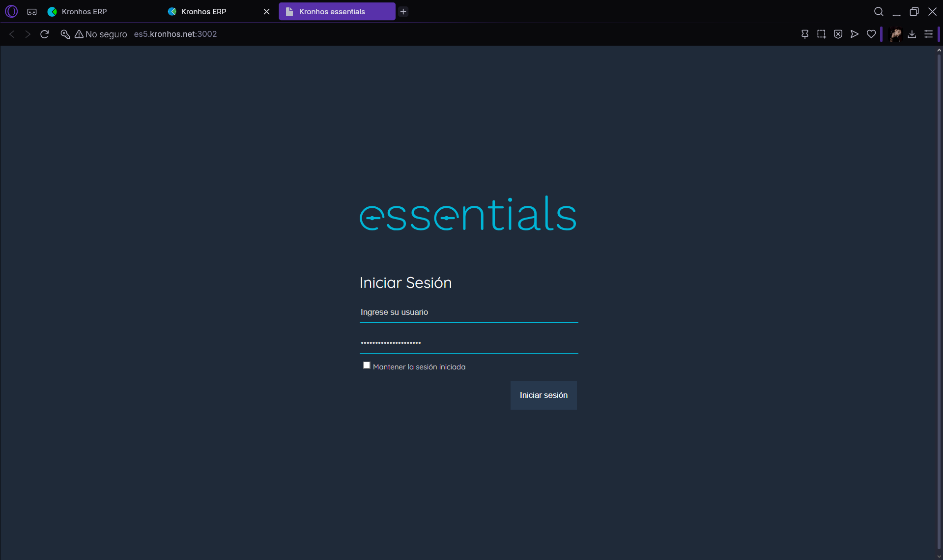Switch to the first Kronhos ERP tab
The height and width of the screenshot is (560, 943).
(84, 11)
